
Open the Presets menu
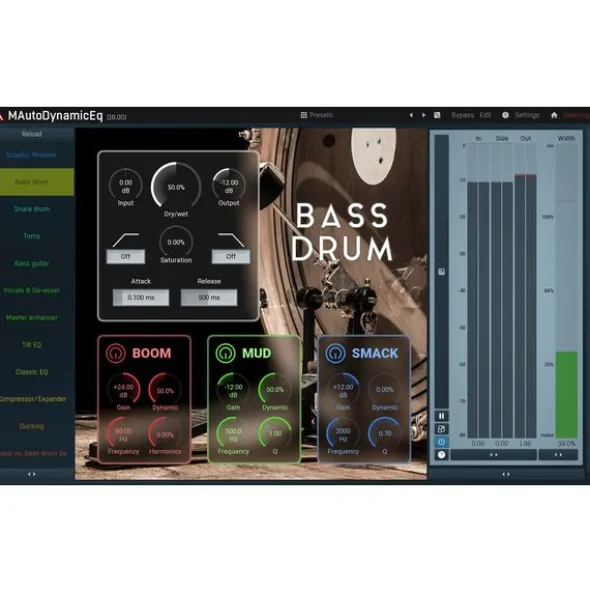coord(316,115)
